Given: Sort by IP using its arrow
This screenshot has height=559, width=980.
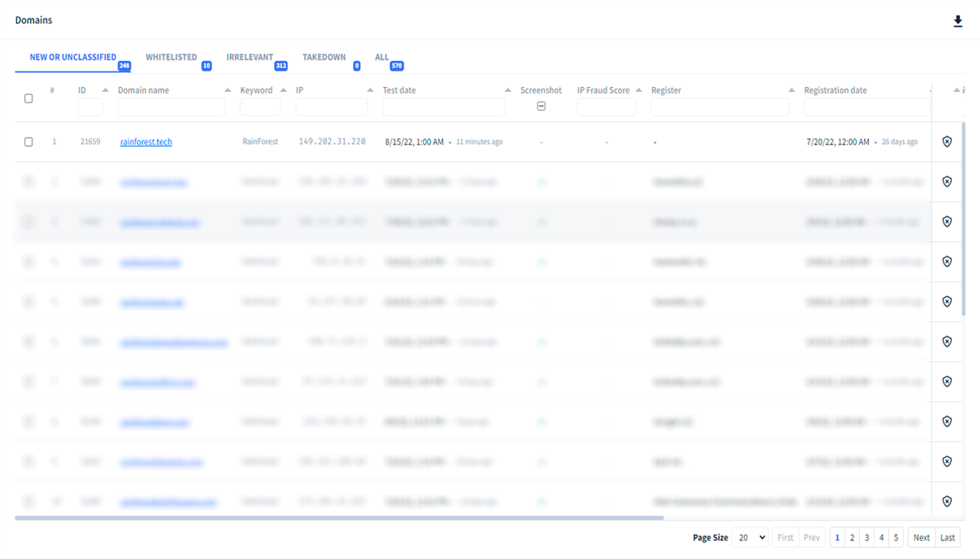Looking at the screenshot, I should click(370, 90).
